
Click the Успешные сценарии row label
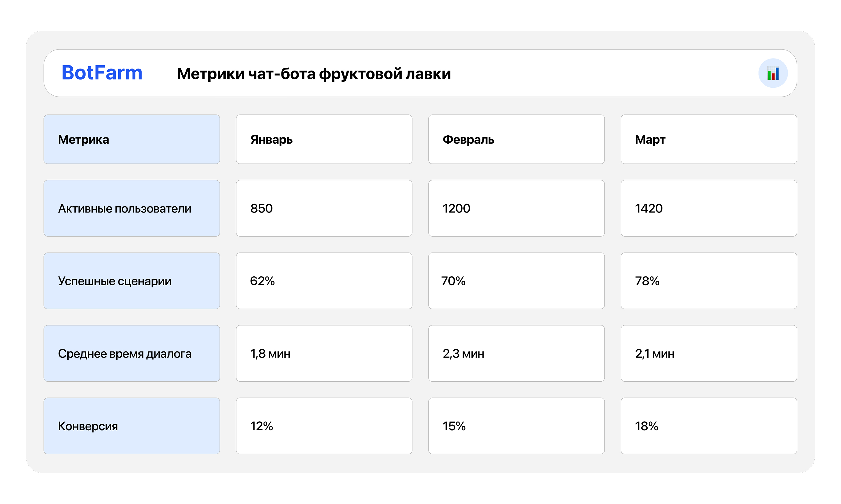(x=131, y=281)
